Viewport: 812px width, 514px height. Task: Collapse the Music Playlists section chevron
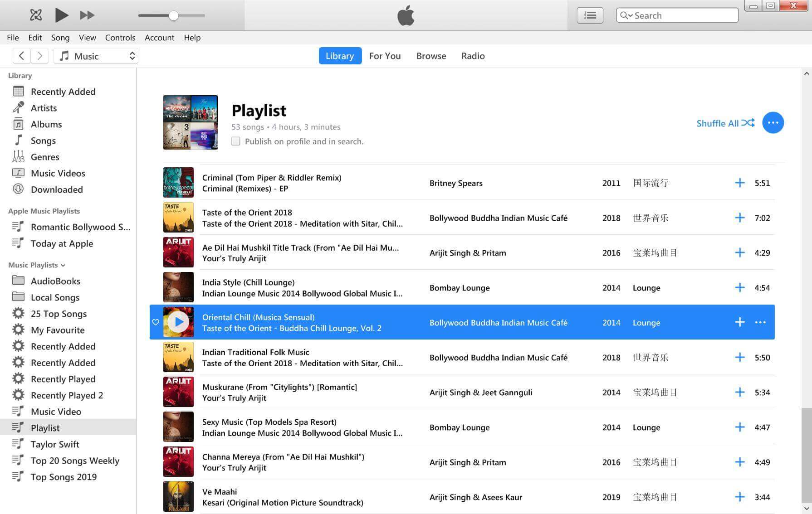63,265
